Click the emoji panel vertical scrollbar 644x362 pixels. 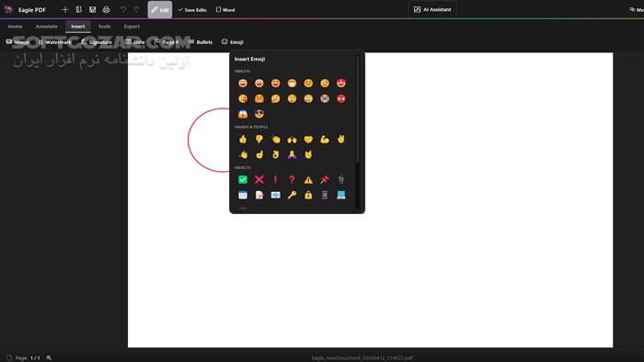tap(357, 108)
